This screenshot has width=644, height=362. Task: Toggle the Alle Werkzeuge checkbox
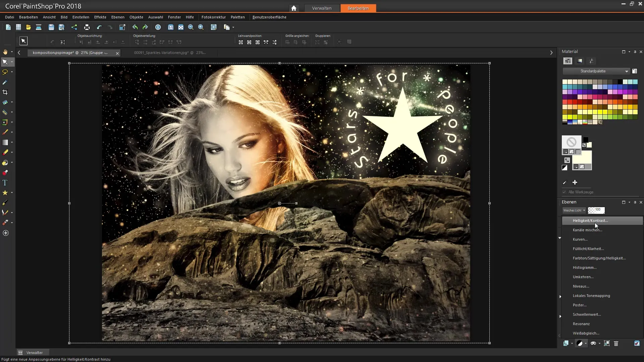point(565,192)
